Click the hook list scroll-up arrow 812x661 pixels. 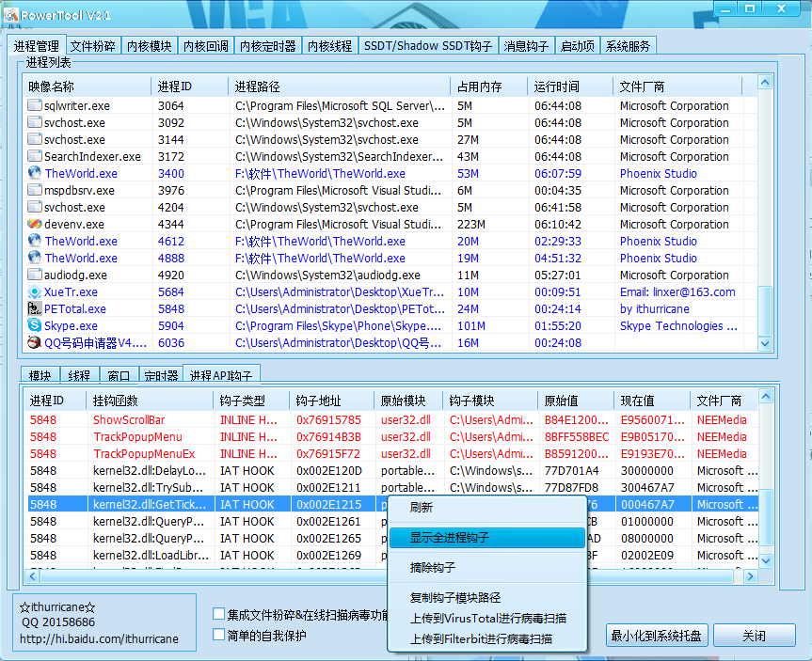(x=766, y=397)
